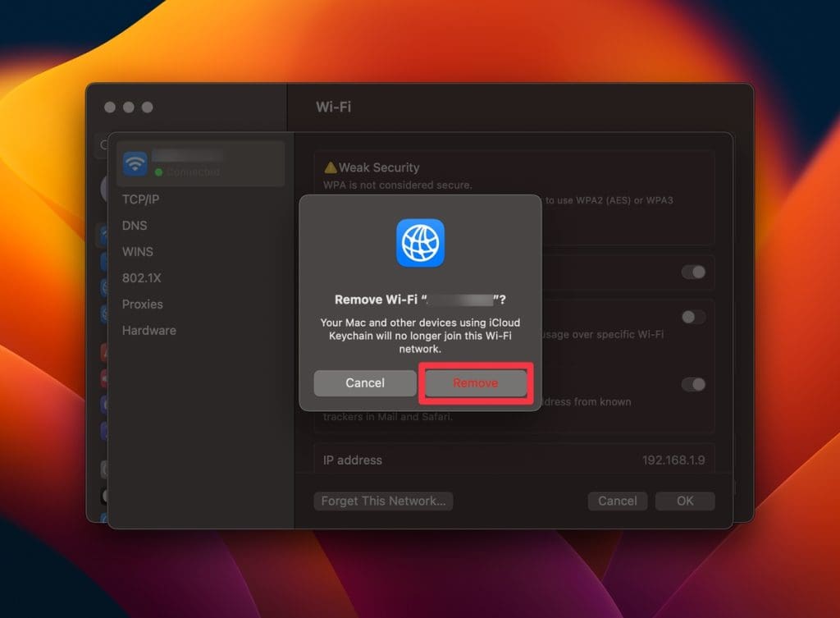Select the Hardware tab
840x618 pixels.
coord(149,331)
